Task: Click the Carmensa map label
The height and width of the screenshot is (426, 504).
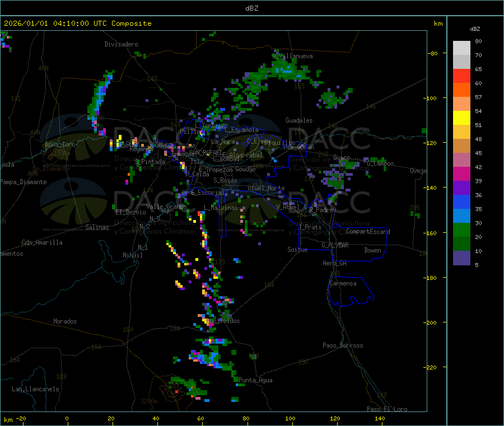Action: pos(343,283)
